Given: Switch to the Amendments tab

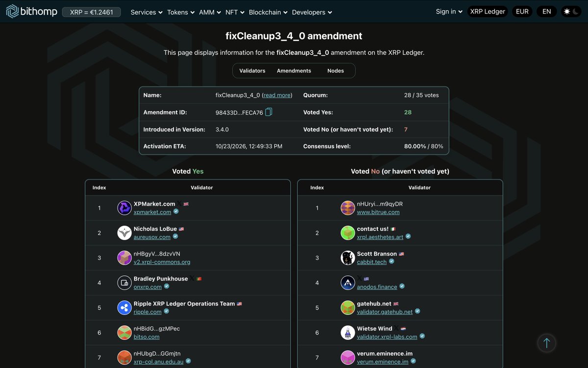Looking at the screenshot, I should 294,71.
